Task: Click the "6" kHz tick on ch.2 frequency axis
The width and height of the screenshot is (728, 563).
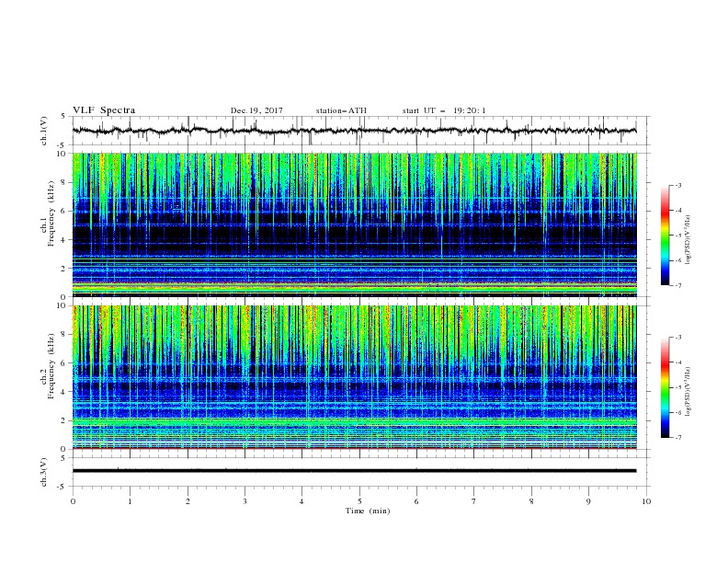Action: click(x=63, y=363)
